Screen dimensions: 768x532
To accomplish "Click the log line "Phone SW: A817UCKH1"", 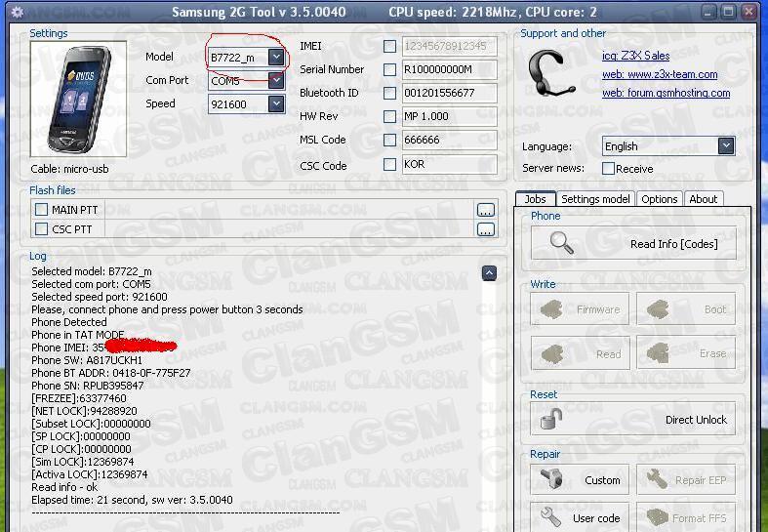I will point(87,360).
